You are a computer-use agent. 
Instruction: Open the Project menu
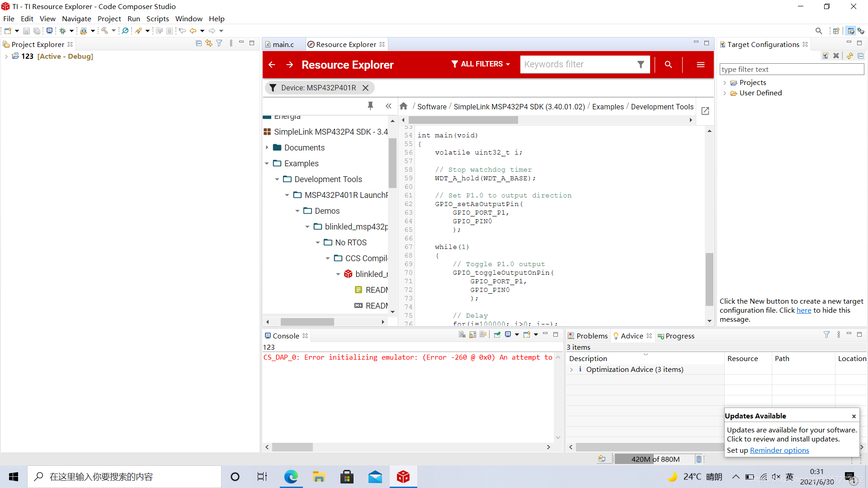coord(109,19)
